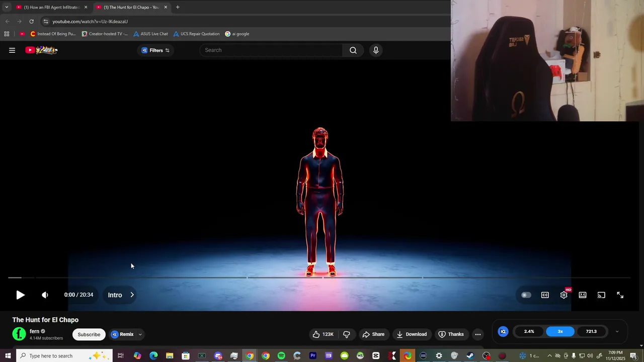Toggle the autoplay switch in the player
Screen dimensions: 644x362
[x=526, y=295]
